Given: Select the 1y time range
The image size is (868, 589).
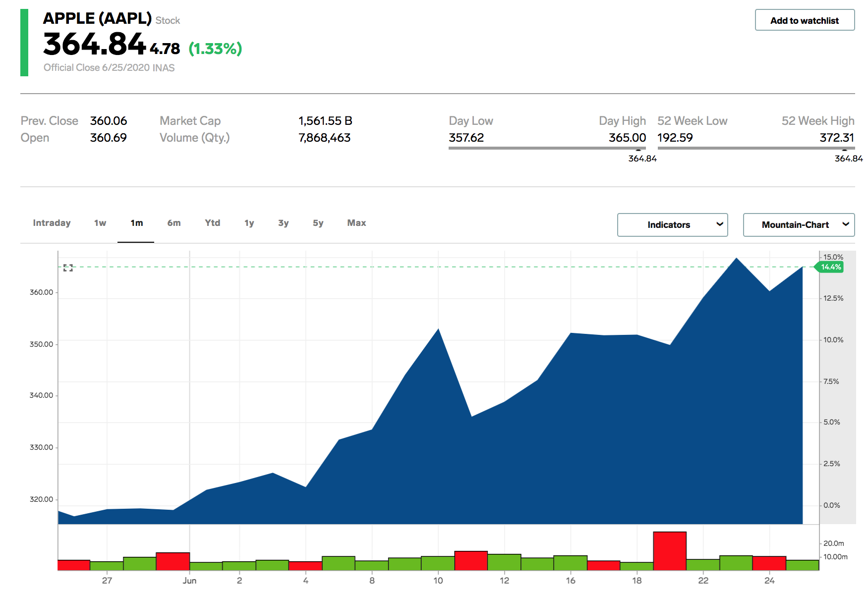Looking at the screenshot, I should click(x=249, y=223).
